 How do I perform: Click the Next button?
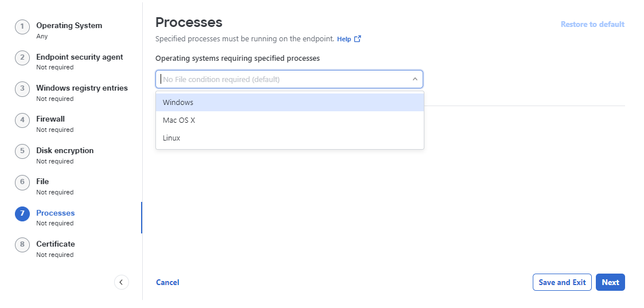tap(610, 282)
